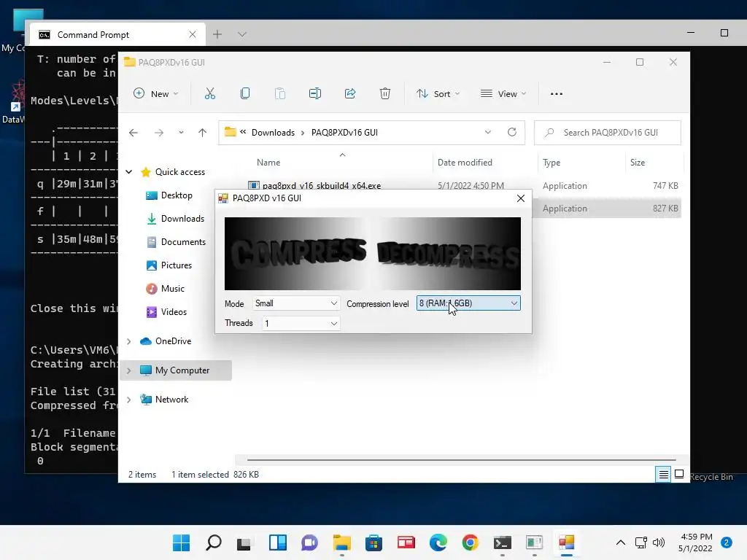
Task: Open Chat app on the taskbar
Action: click(309, 542)
